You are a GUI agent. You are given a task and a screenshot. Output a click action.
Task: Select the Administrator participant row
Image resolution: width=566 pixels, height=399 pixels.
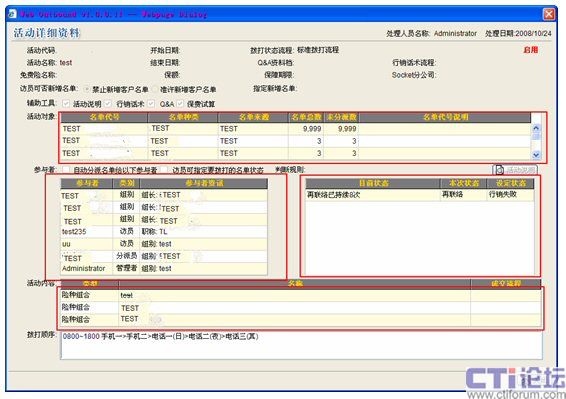coord(164,268)
